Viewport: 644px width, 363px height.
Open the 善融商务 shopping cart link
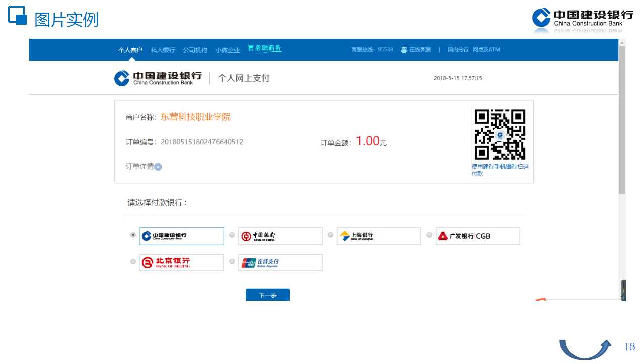(x=264, y=48)
